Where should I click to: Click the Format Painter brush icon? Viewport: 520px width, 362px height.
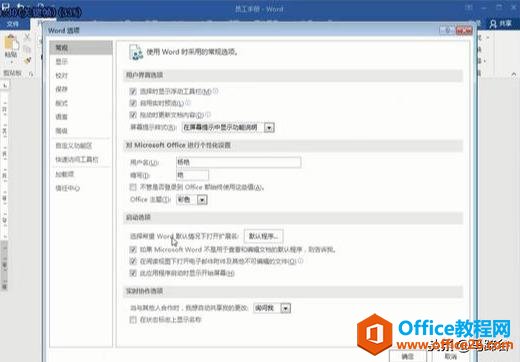(x=28, y=60)
